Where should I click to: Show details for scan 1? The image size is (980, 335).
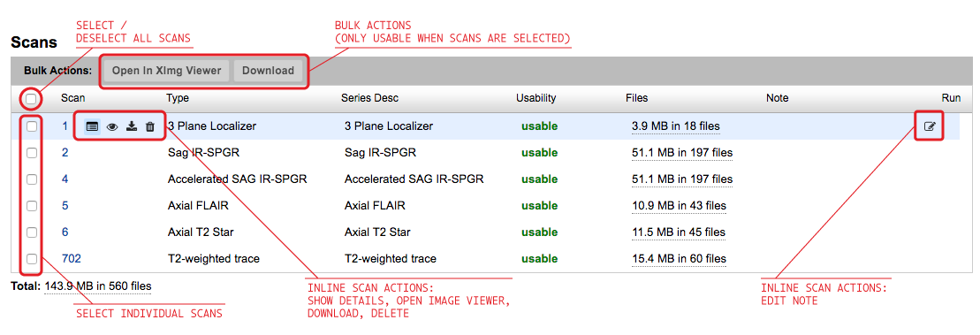pos(92,126)
